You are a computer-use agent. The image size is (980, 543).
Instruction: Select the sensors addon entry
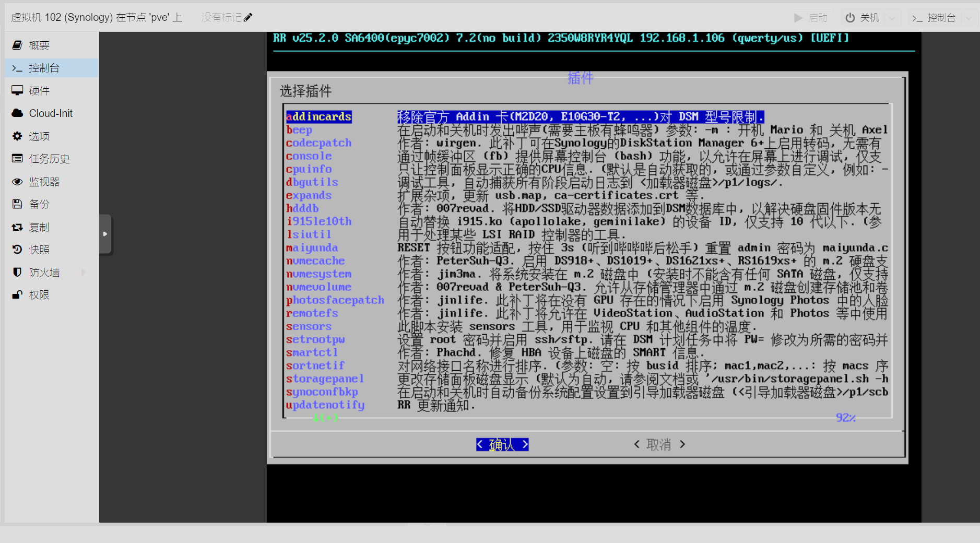coord(309,326)
